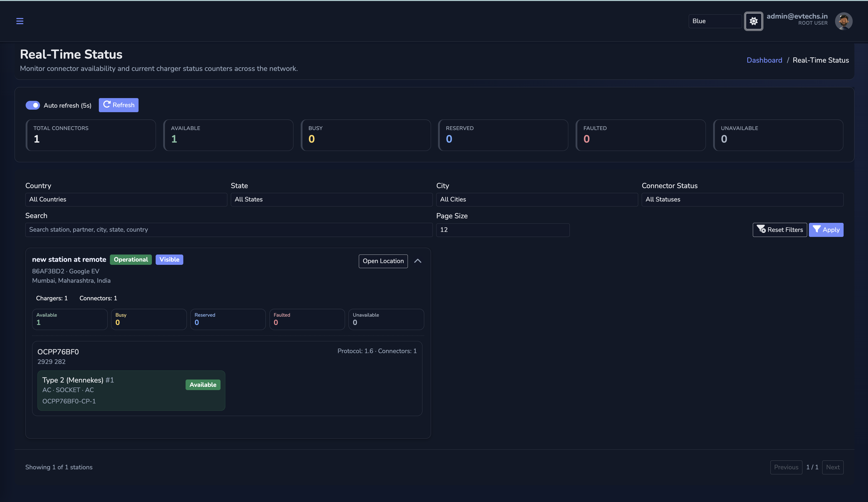Click the station search input field
This screenshot has width=868, height=502.
(228, 230)
